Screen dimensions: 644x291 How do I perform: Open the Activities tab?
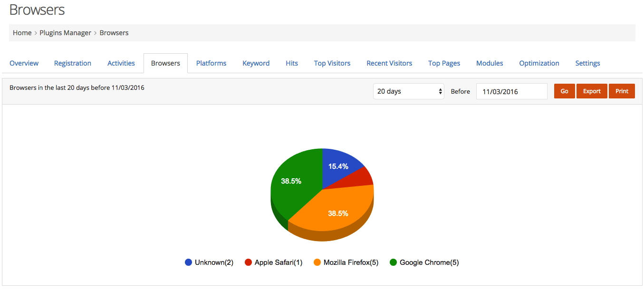[x=121, y=63]
